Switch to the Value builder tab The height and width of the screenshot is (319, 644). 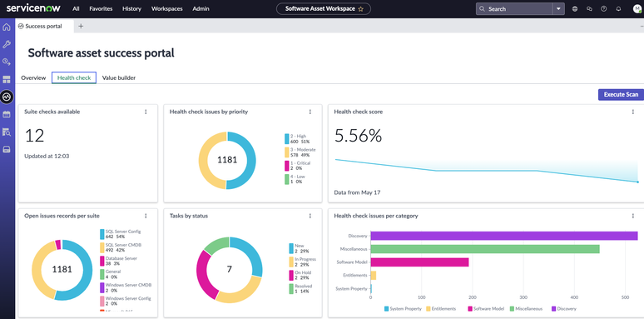click(119, 77)
